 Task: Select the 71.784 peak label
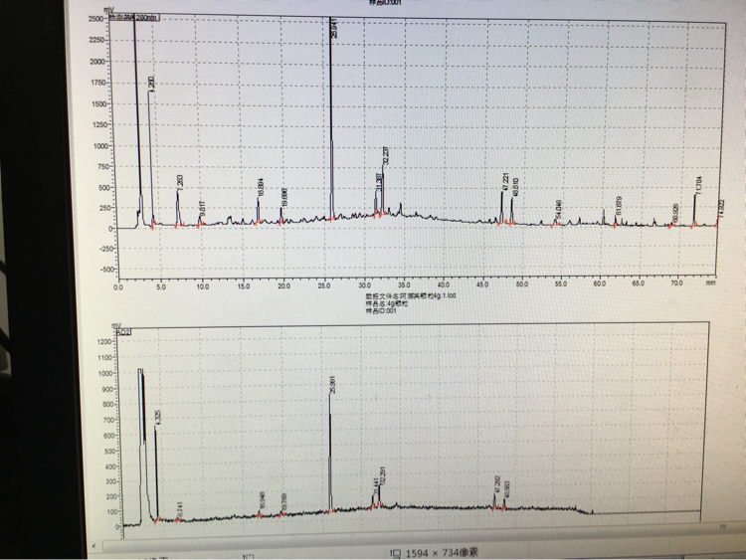click(698, 185)
